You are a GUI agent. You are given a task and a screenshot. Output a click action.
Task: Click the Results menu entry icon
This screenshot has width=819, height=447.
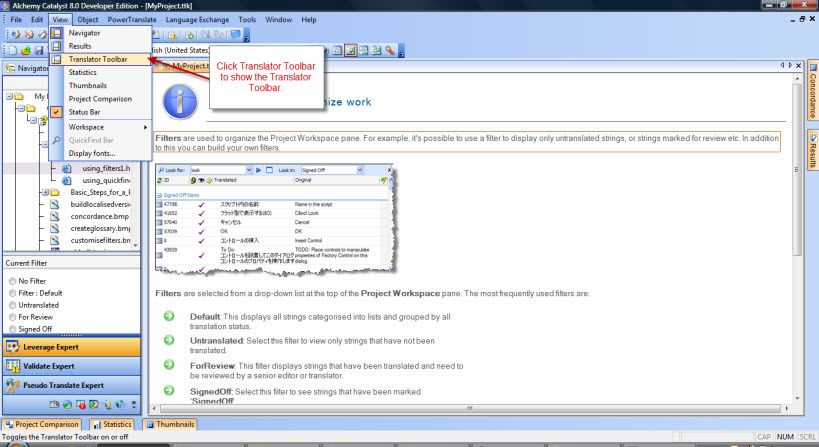[x=56, y=46]
